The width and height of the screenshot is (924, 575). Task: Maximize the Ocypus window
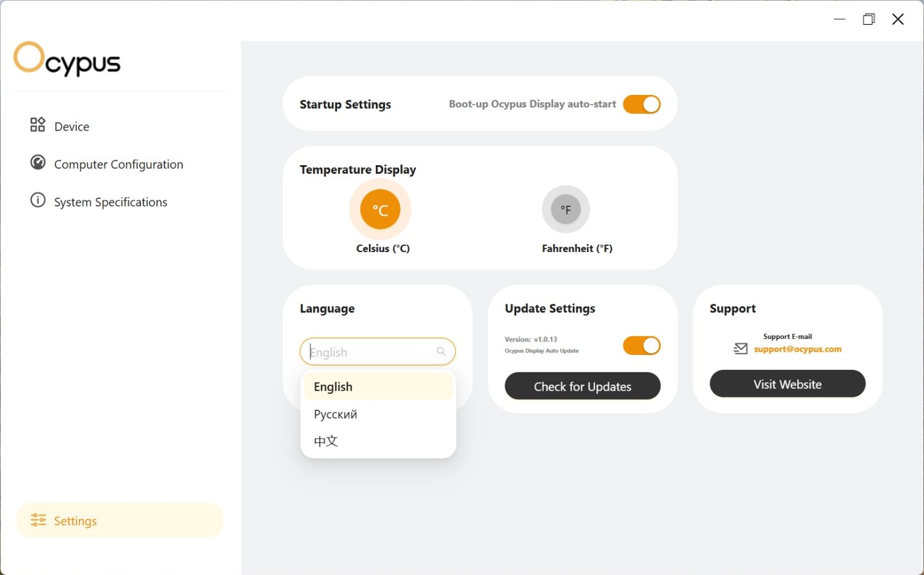pos(869,19)
